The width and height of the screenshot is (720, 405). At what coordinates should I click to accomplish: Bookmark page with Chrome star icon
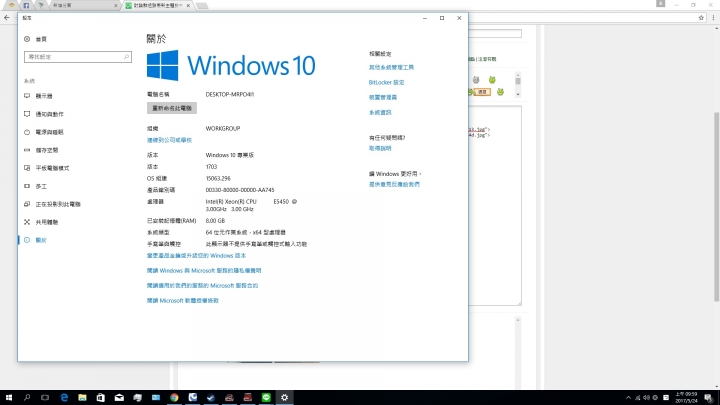[x=701, y=18]
